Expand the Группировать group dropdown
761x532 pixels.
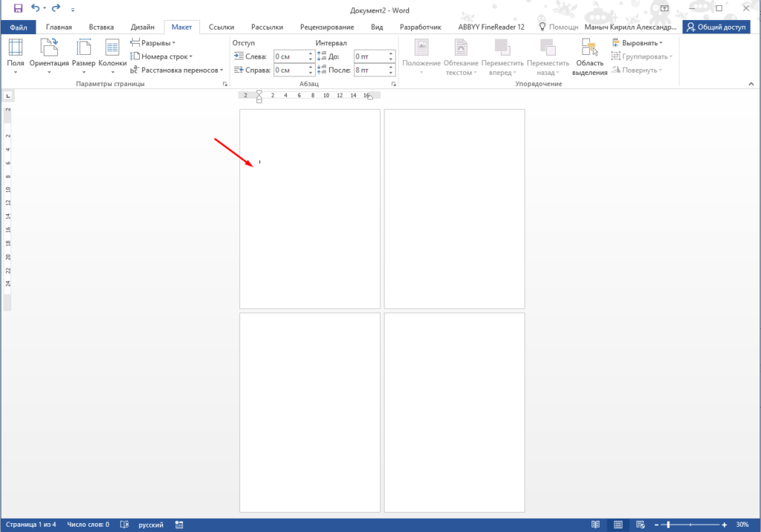[642, 56]
